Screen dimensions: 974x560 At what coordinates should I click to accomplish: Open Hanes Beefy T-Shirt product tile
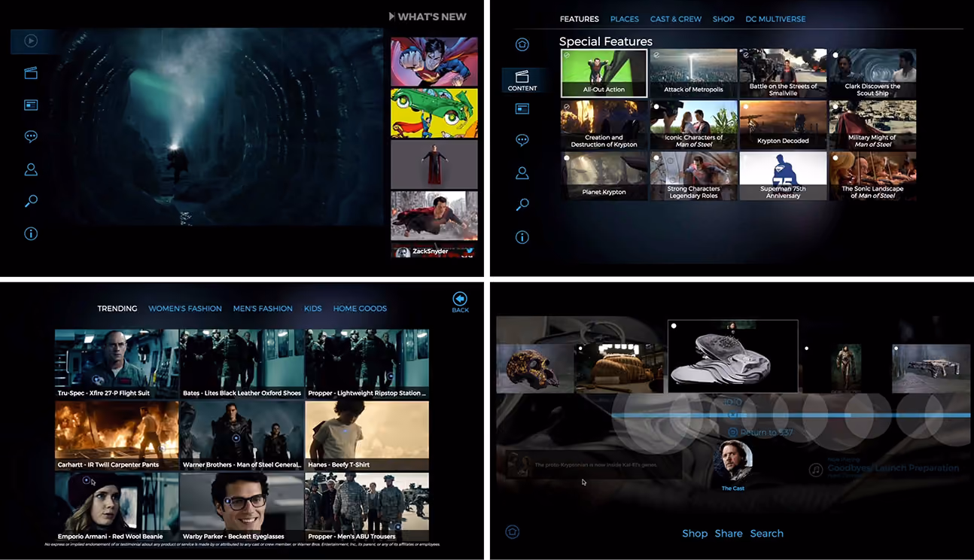pos(367,435)
